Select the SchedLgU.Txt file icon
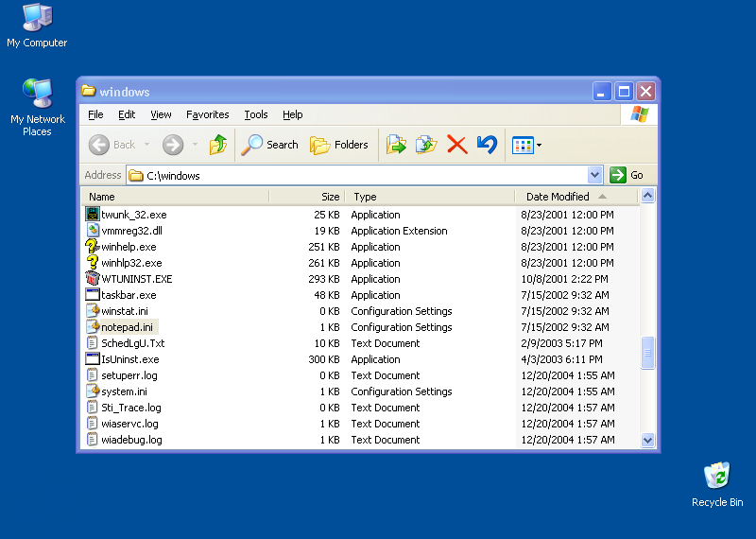The height and width of the screenshot is (539, 756). click(92, 342)
